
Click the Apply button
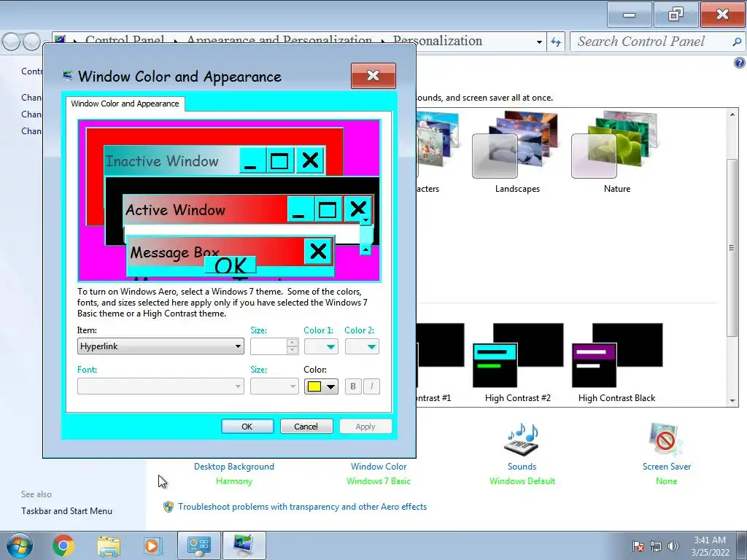pyautogui.click(x=365, y=426)
